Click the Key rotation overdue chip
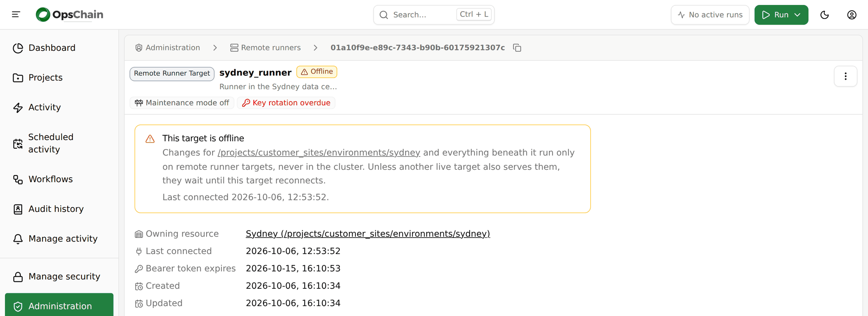The width and height of the screenshot is (868, 316). (286, 103)
